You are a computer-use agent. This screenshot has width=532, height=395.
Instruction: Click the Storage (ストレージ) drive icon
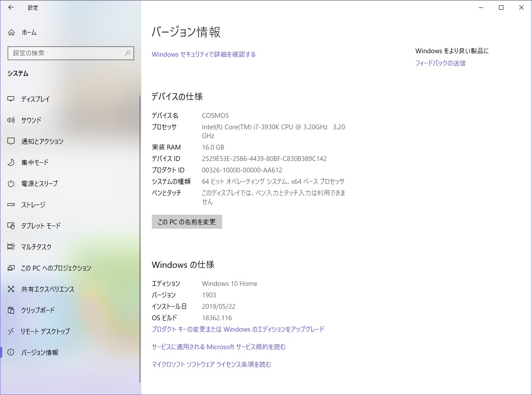click(x=11, y=205)
